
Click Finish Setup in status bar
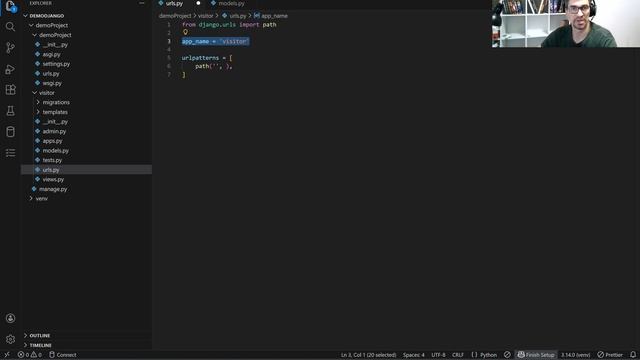(x=536, y=355)
